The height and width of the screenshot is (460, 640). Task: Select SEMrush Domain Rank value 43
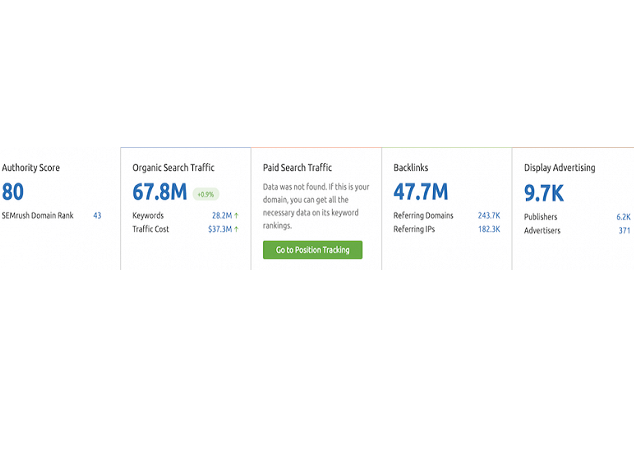(97, 215)
